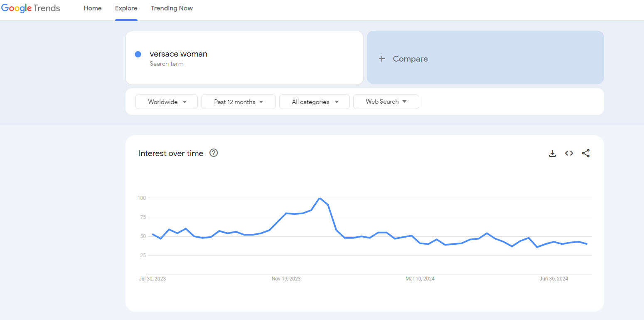Click the help icon beside Interest over time
644x320 pixels.
tap(214, 153)
